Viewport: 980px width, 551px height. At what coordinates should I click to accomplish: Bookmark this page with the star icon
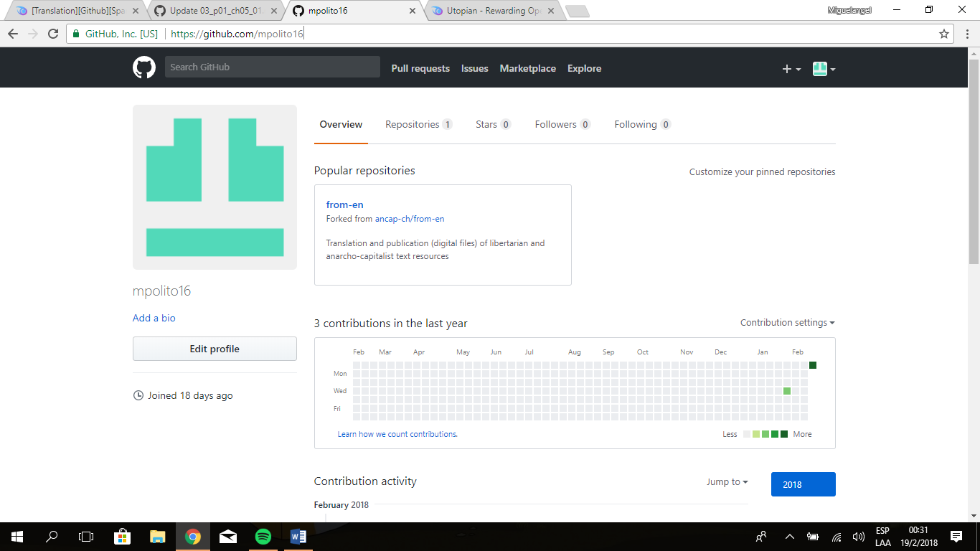(x=944, y=34)
